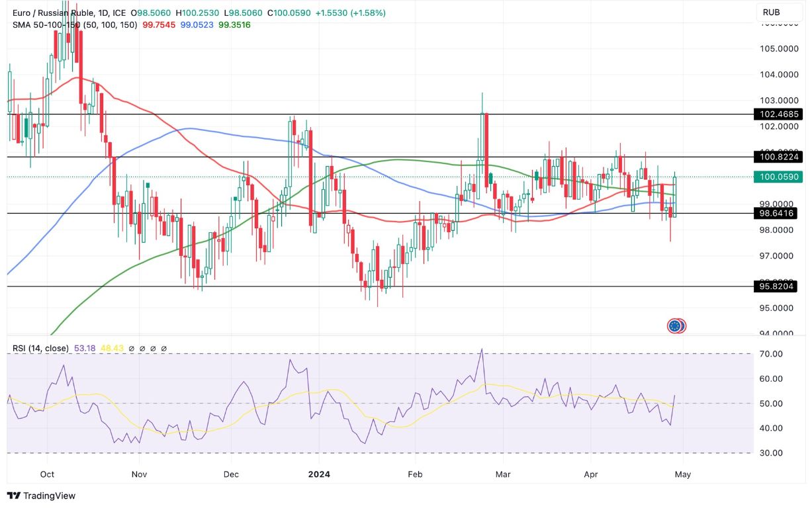This screenshot has width=812, height=508.
Task: Click the blue SMA value 99.0523
Action: pyautogui.click(x=197, y=24)
